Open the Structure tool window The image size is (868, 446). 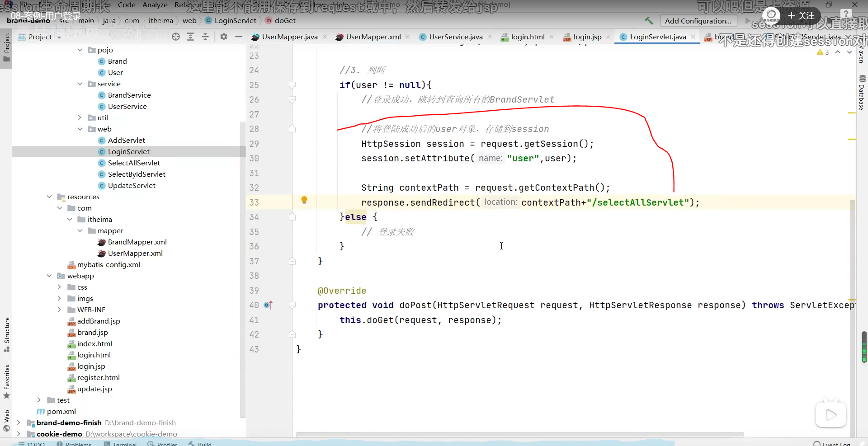coord(7,334)
